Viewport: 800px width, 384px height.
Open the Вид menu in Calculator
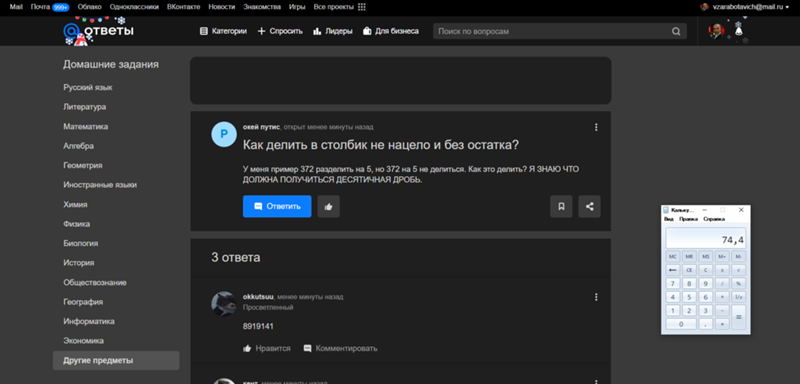(x=669, y=219)
